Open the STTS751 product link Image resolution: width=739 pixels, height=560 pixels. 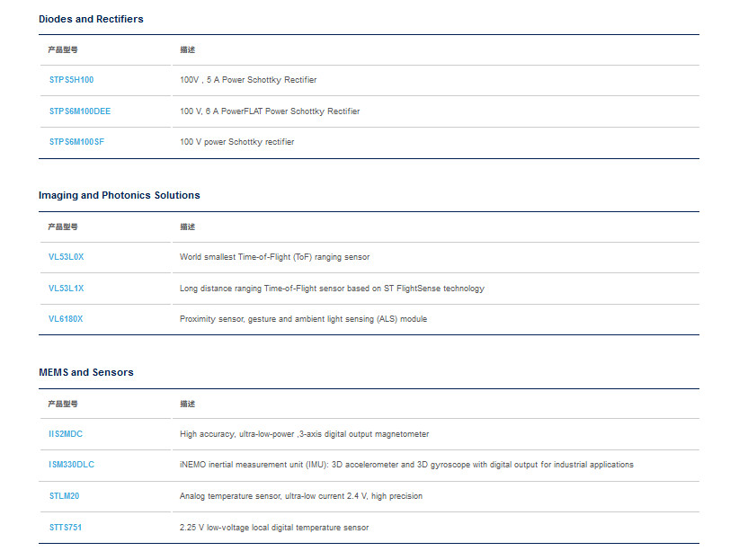[65, 528]
